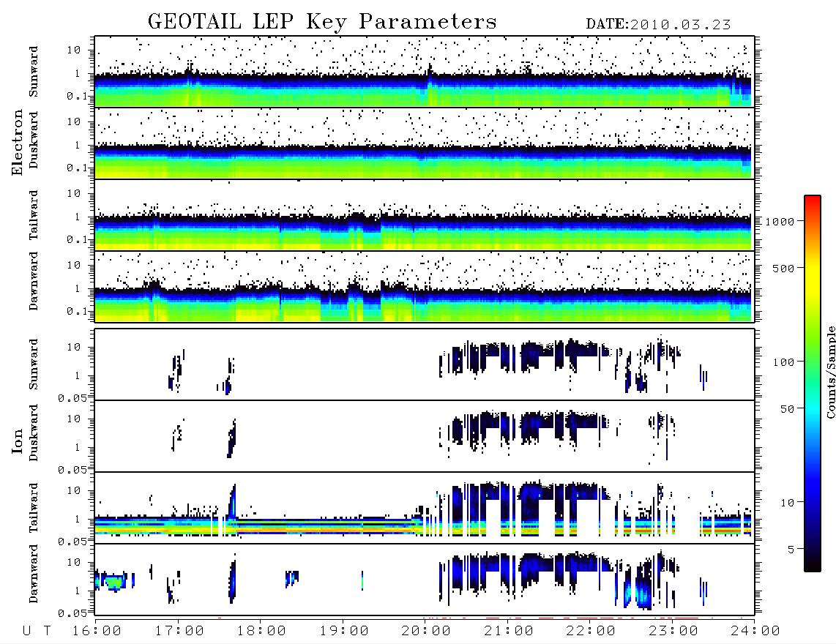Select the Electron Tailward panel label
This screenshot has width=836, height=644.
click(34, 215)
